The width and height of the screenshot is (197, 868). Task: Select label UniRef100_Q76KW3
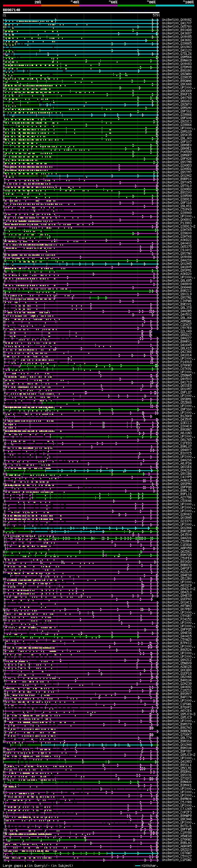(177, 365)
